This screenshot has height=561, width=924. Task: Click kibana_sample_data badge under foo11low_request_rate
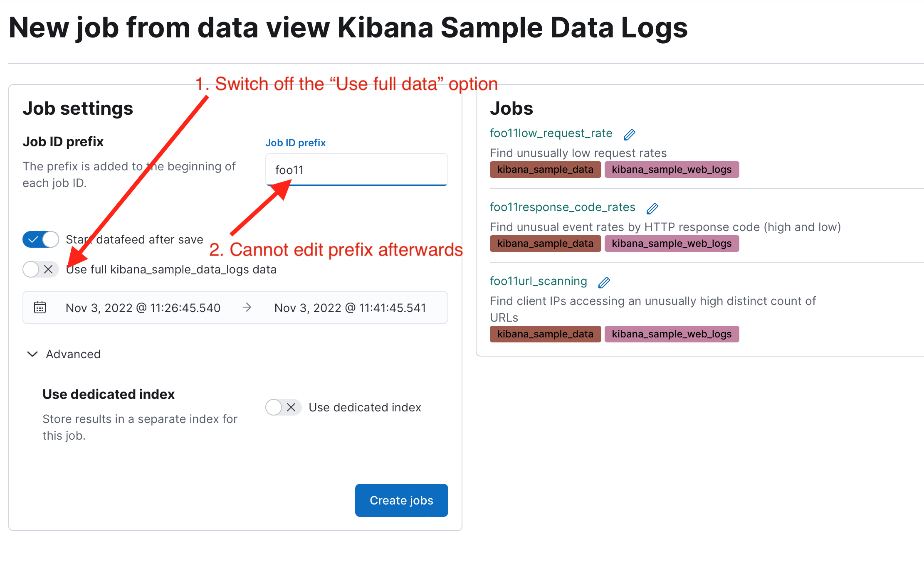pyautogui.click(x=545, y=170)
